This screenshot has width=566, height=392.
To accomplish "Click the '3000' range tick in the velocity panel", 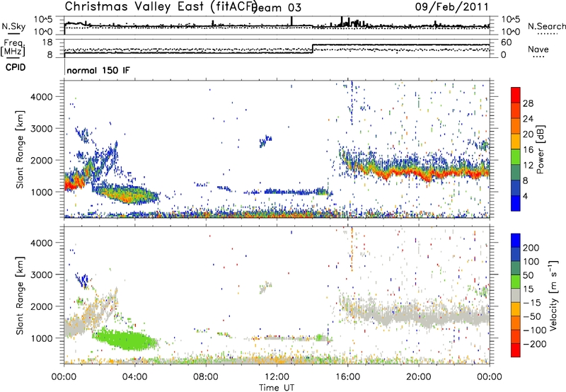I will (42, 275).
